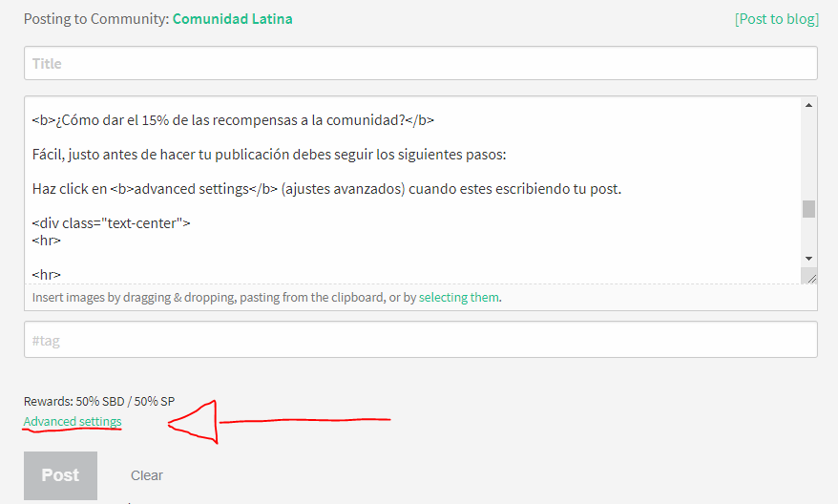The width and height of the screenshot is (838, 504).
Task: Click the 'Insert images by dragging & dropping' hint
Action: pyautogui.click(x=266, y=297)
